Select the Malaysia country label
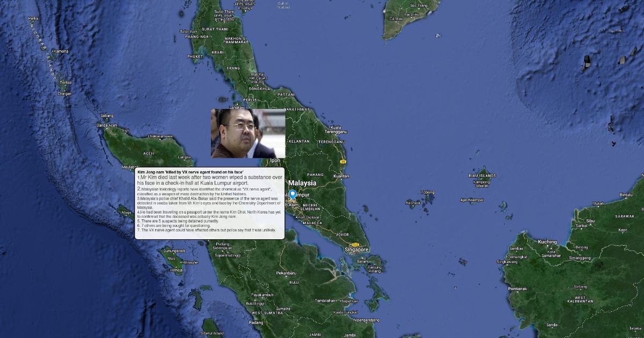Viewport: 644px width, 338px height. (302, 183)
